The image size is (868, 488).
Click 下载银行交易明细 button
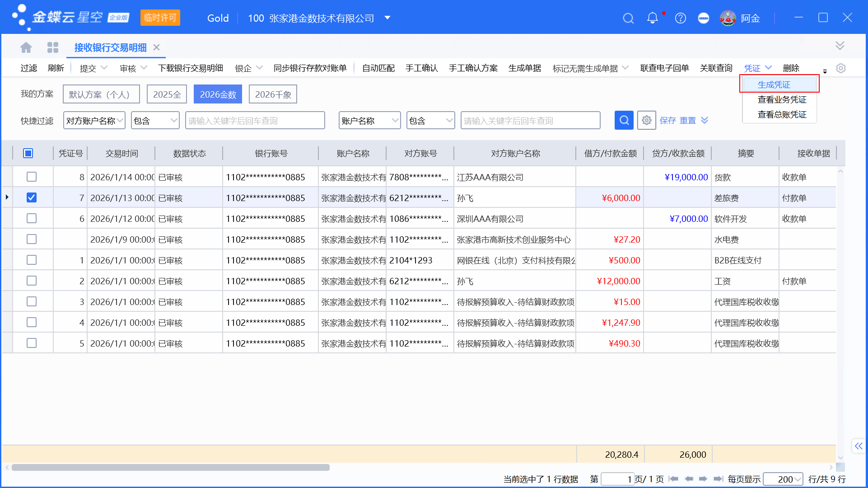point(191,68)
